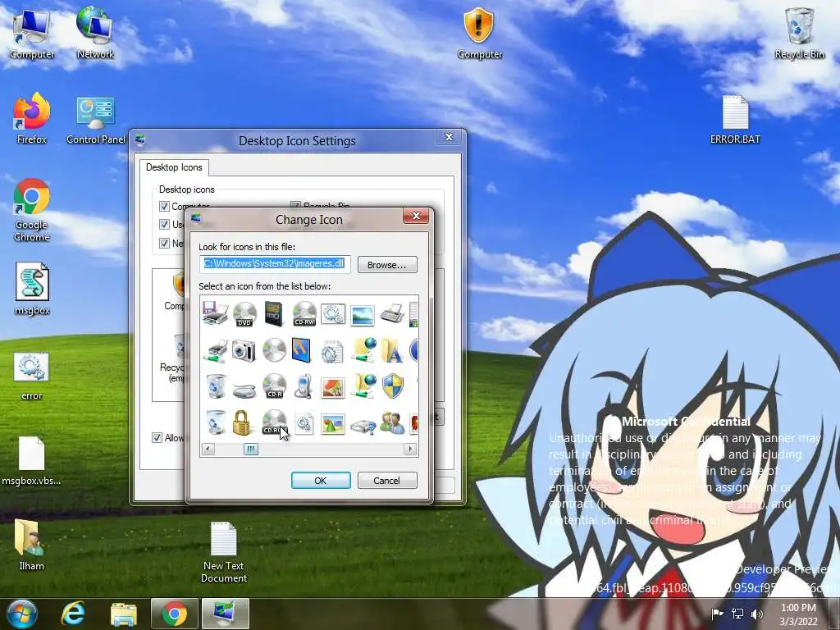The width and height of the screenshot is (840, 630).
Task: Select the Control Panel desktop icon
Action: [96, 121]
